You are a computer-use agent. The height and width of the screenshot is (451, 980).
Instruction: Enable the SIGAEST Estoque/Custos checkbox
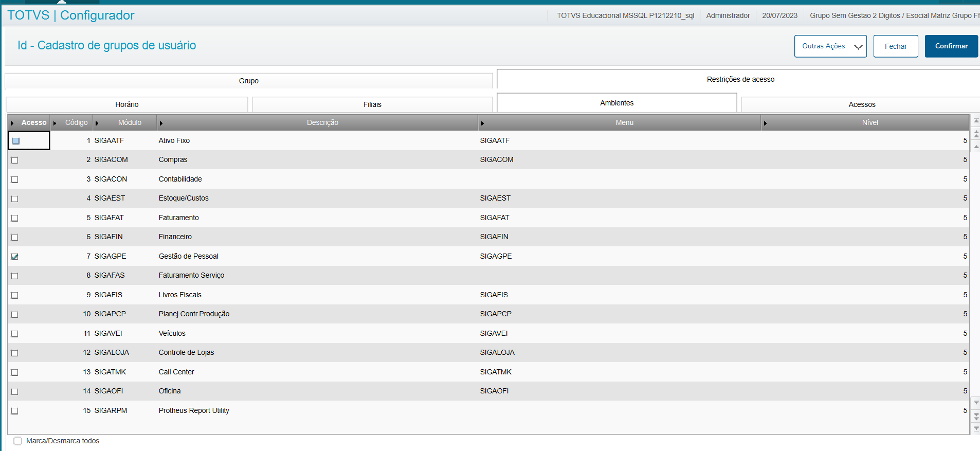14,199
